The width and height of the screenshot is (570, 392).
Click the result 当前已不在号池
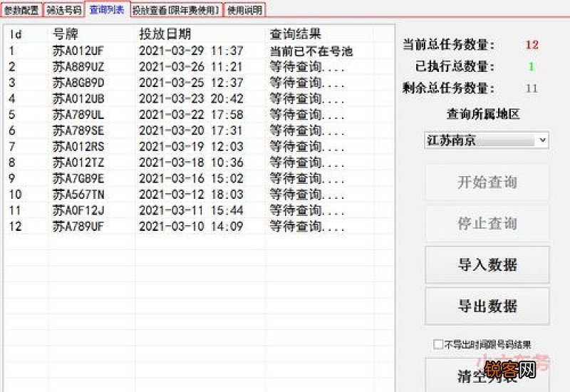[311, 51]
